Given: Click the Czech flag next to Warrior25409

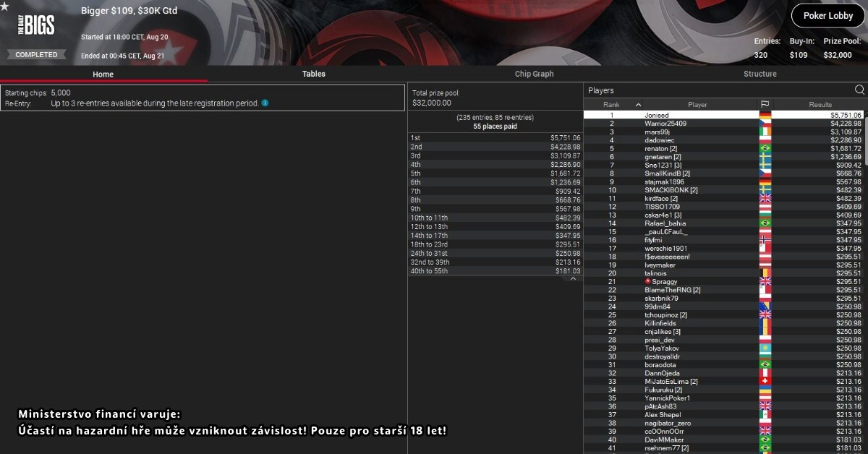Looking at the screenshot, I should [x=765, y=124].
